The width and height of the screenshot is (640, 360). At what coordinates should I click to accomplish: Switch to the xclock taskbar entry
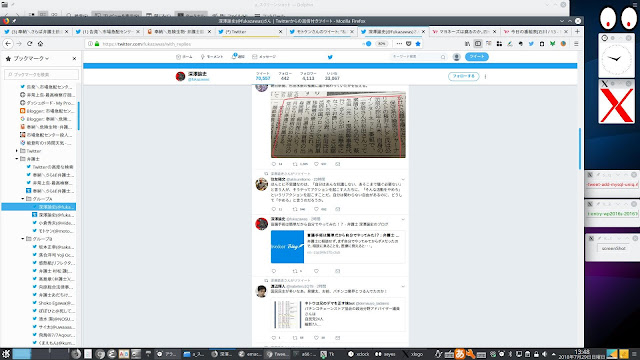[x=359, y=354]
